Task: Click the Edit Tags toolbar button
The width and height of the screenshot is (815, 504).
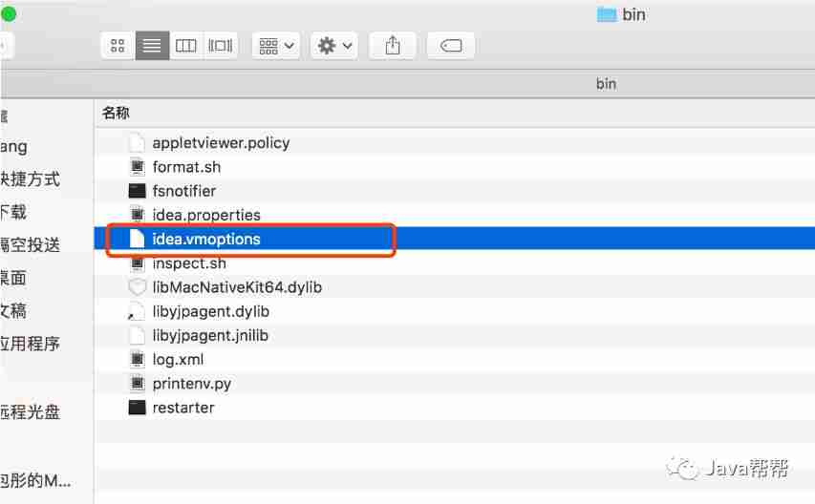Action: [x=451, y=46]
